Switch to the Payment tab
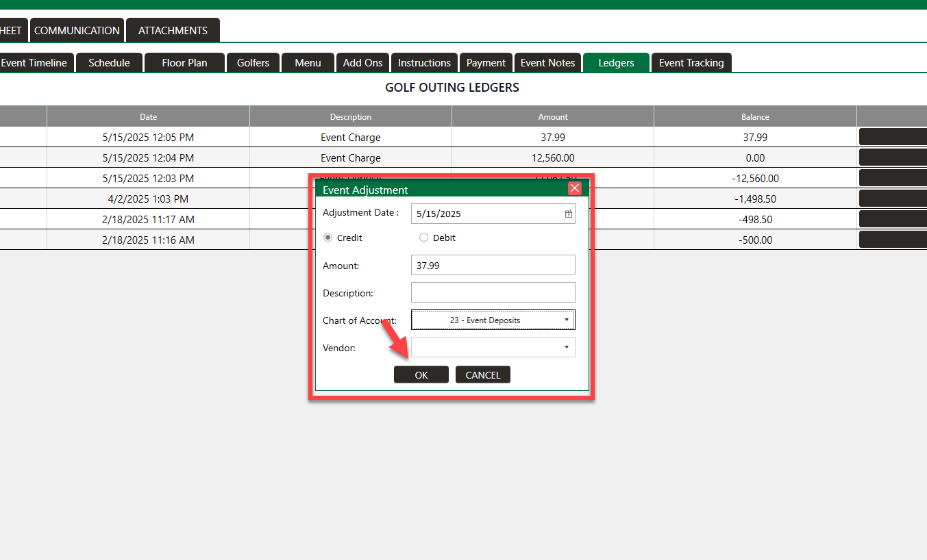Screen dimensions: 927x560 (486, 63)
